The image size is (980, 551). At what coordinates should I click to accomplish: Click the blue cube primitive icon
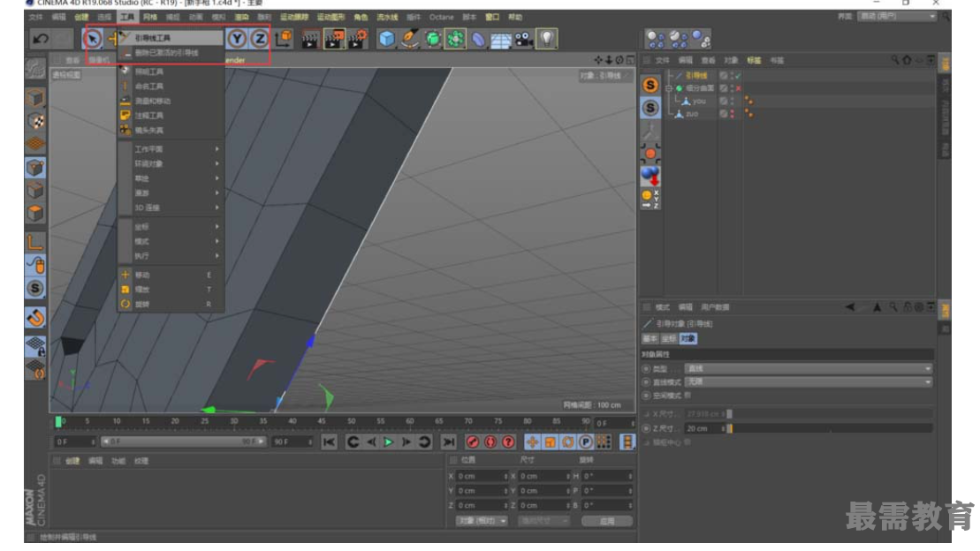click(387, 39)
